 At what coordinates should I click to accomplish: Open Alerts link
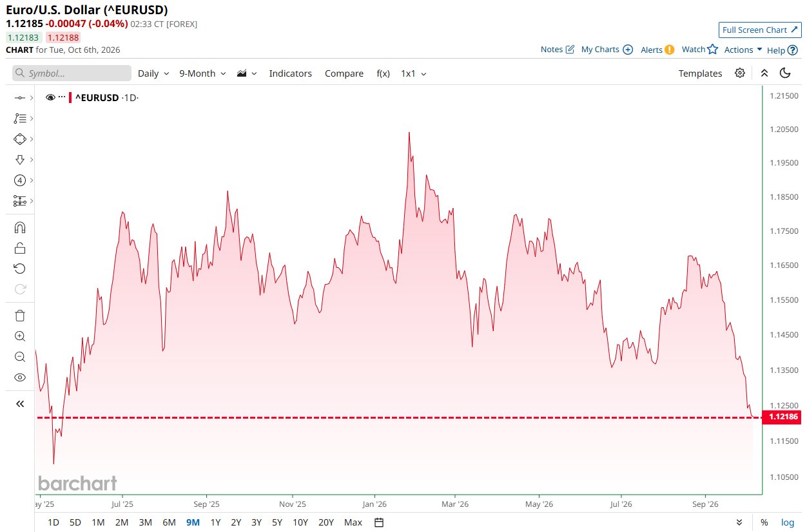[657, 50]
